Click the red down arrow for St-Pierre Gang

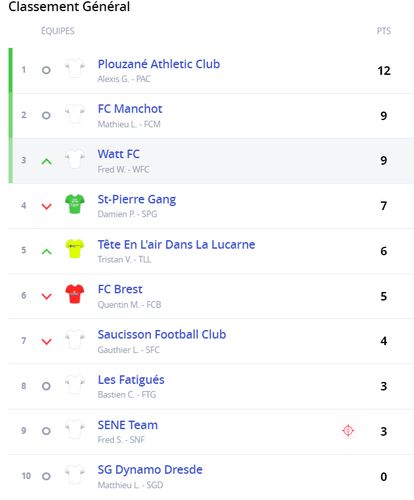tap(47, 206)
